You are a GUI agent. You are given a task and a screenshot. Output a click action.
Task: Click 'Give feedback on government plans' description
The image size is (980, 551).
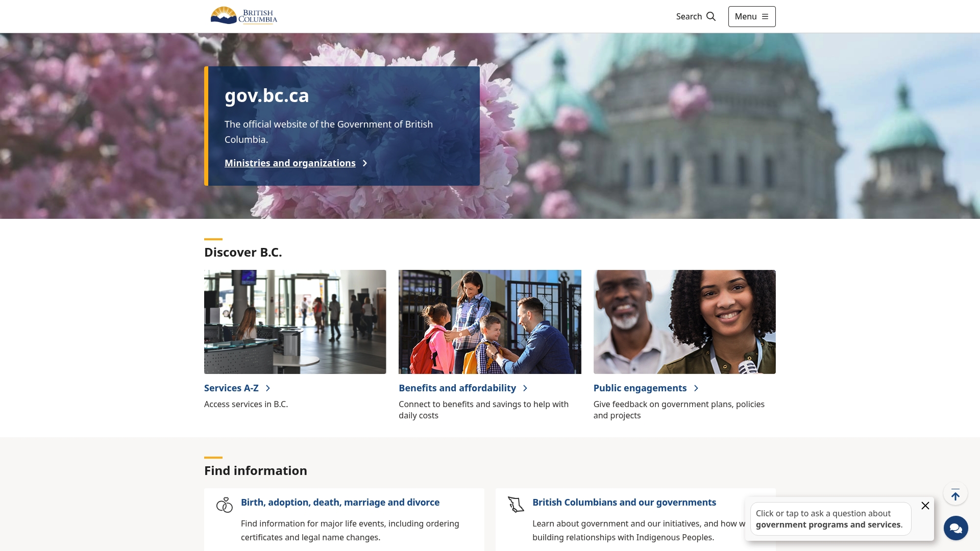[x=679, y=410]
